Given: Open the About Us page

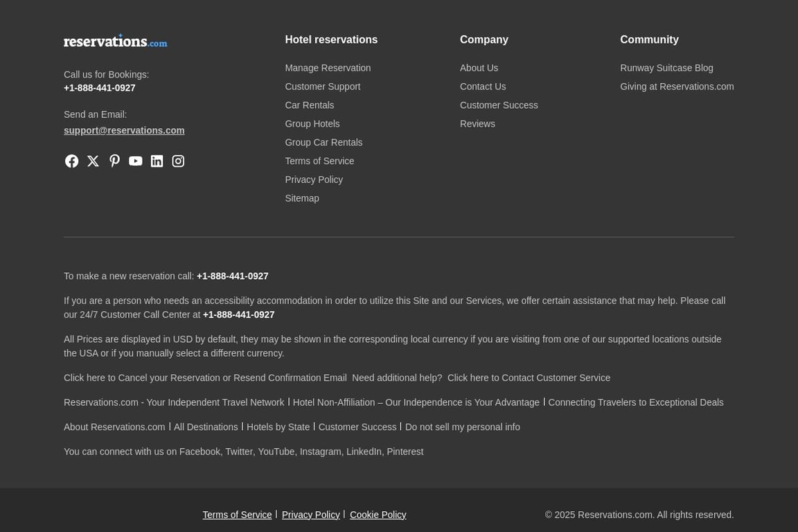Looking at the screenshot, I should tap(479, 68).
